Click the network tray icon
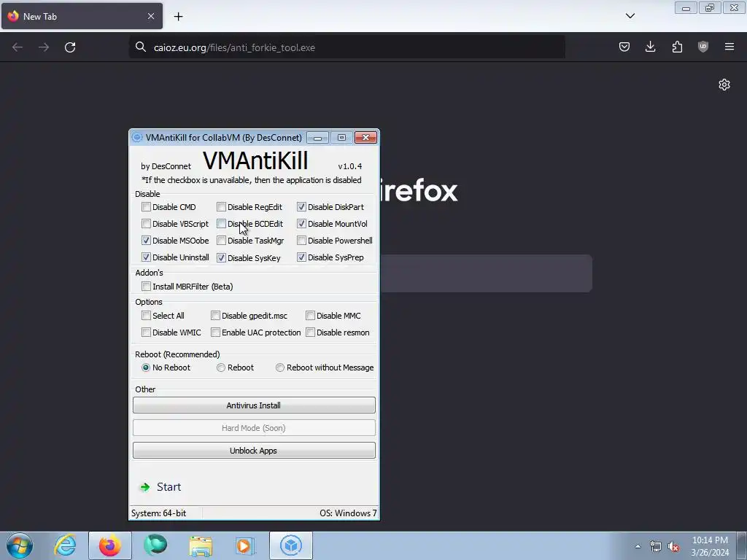 coord(656,546)
